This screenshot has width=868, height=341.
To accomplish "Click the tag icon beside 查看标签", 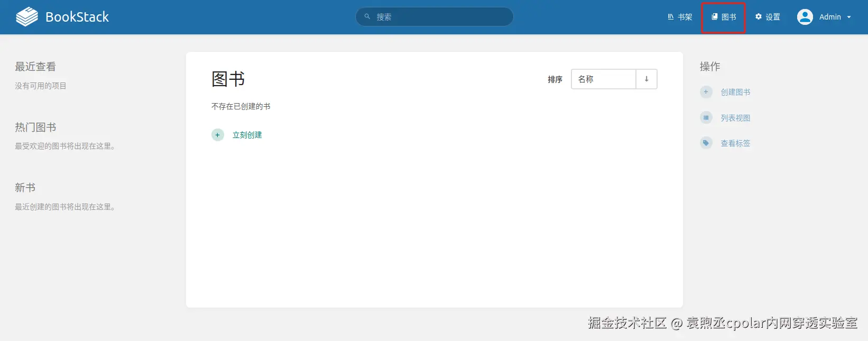I will pyautogui.click(x=706, y=143).
